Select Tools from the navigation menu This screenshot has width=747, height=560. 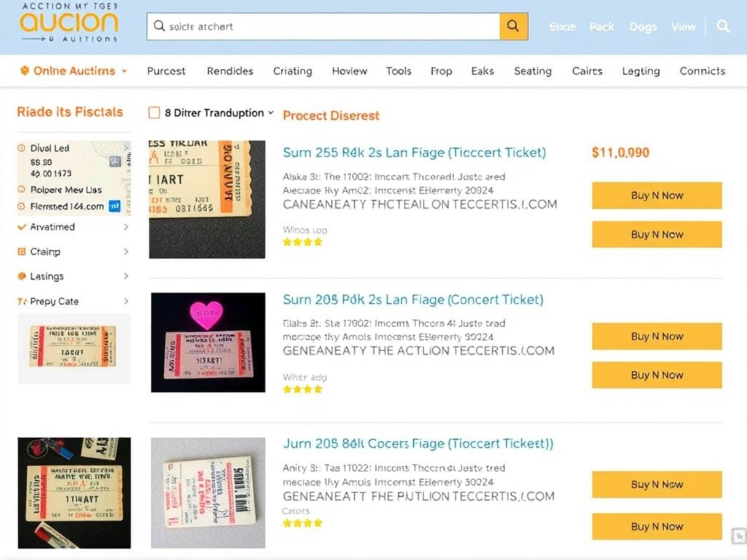pos(398,70)
